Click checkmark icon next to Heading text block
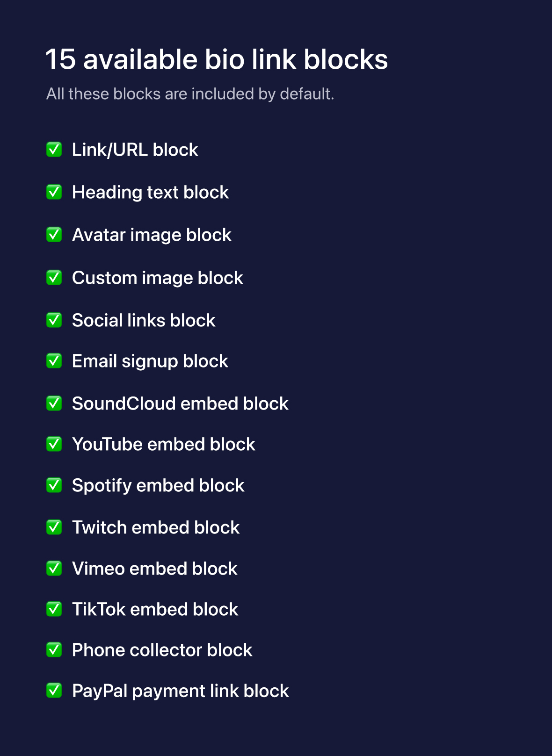Screen dimensions: 552x756 pyautogui.click(x=54, y=192)
